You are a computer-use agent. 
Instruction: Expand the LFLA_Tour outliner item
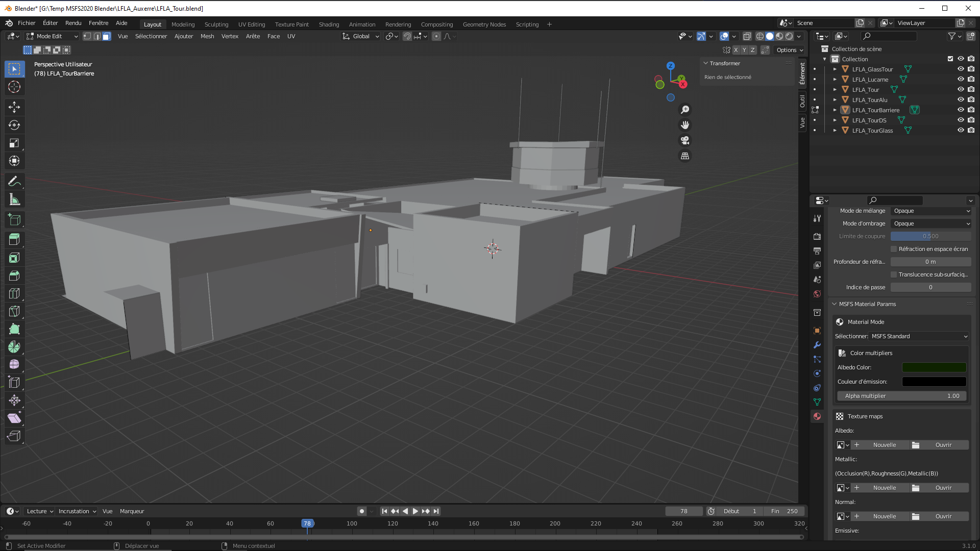tap(835, 90)
